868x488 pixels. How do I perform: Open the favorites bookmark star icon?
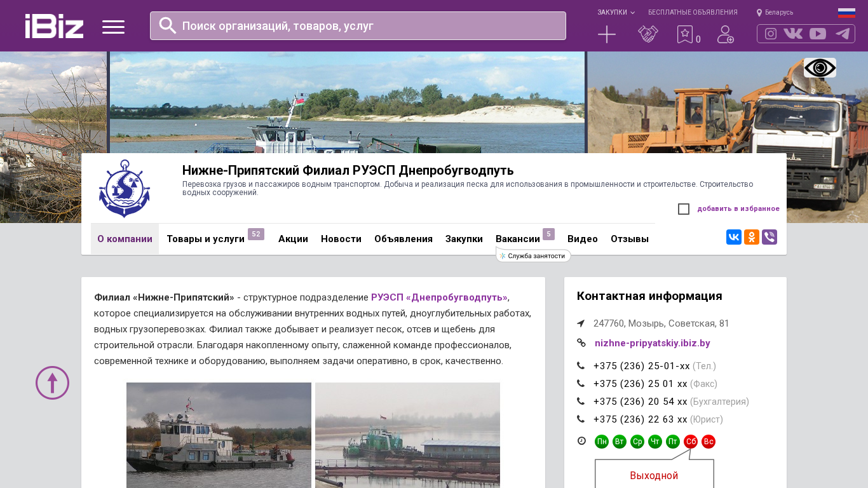point(685,34)
